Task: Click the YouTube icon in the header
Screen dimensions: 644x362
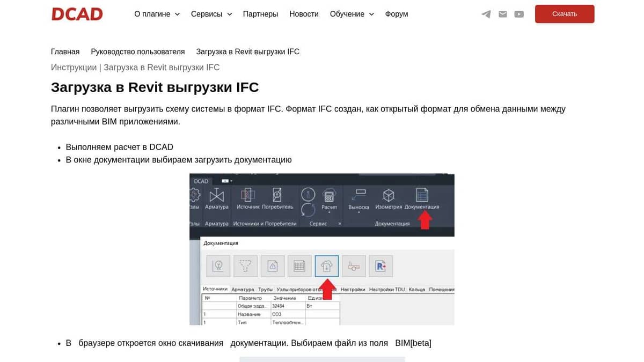Action: click(x=519, y=14)
